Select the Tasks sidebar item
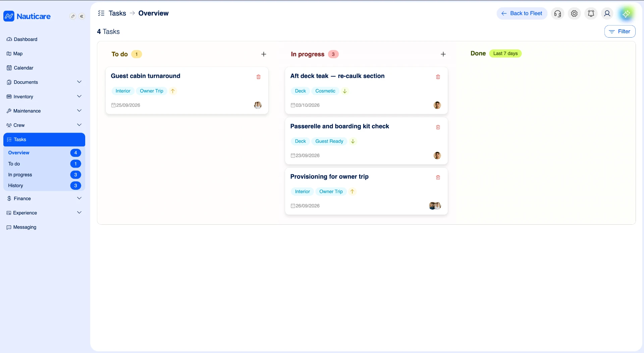This screenshot has height=353, width=644. click(44, 140)
